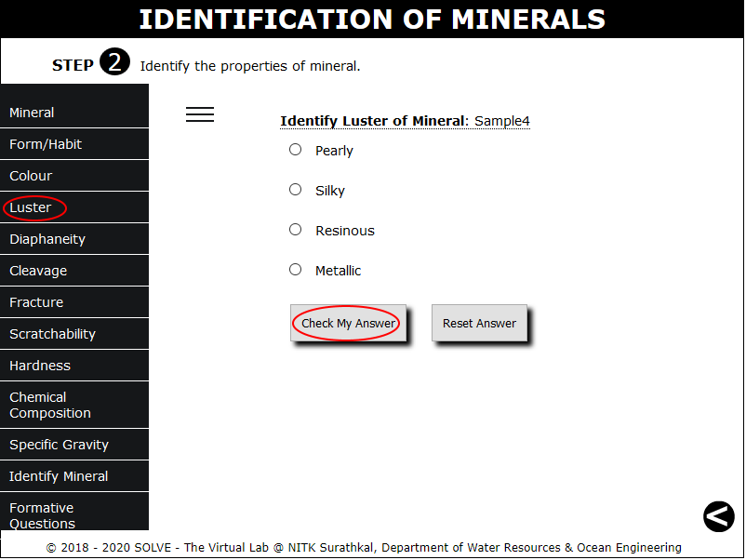746x560 pixels.
Task: Open Chemical Composition in sidebar
Action: (x=74, y=405)
